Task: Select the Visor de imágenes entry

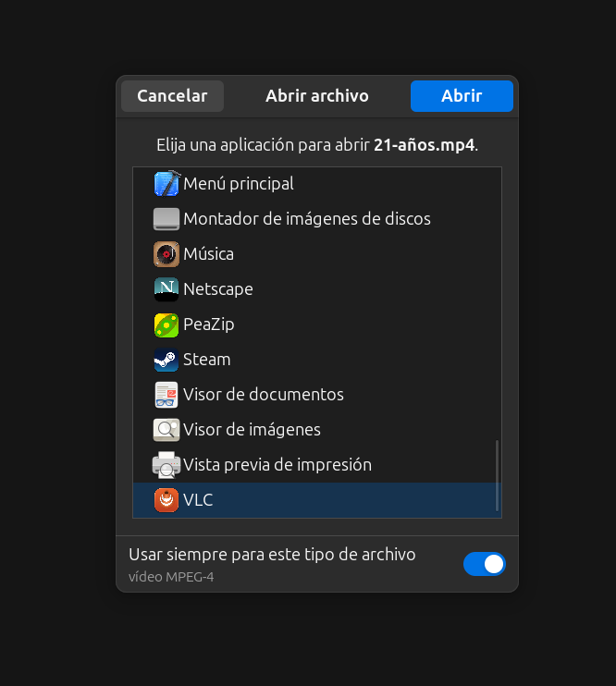Action: point(252,430)
